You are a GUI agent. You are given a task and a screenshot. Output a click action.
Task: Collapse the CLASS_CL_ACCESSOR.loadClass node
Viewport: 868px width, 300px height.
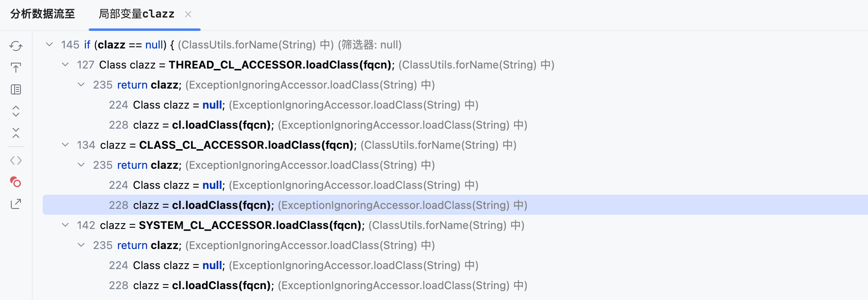[x=65, y=145]
